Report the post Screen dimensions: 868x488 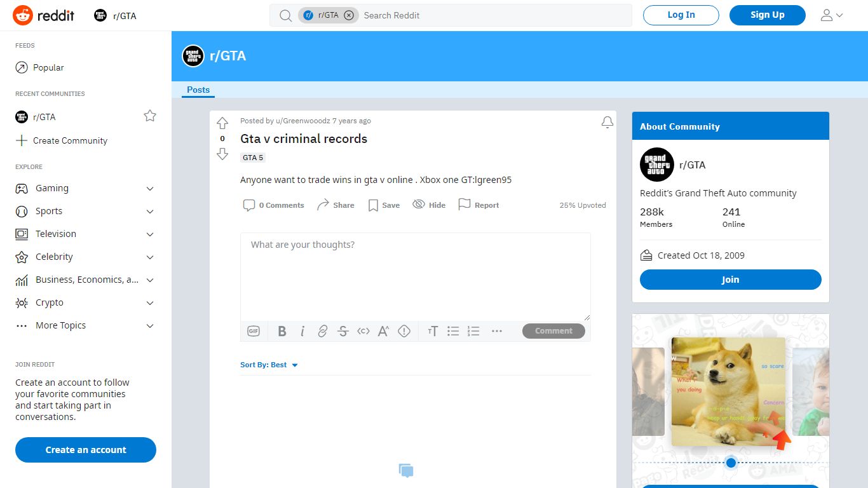(478, 205)
